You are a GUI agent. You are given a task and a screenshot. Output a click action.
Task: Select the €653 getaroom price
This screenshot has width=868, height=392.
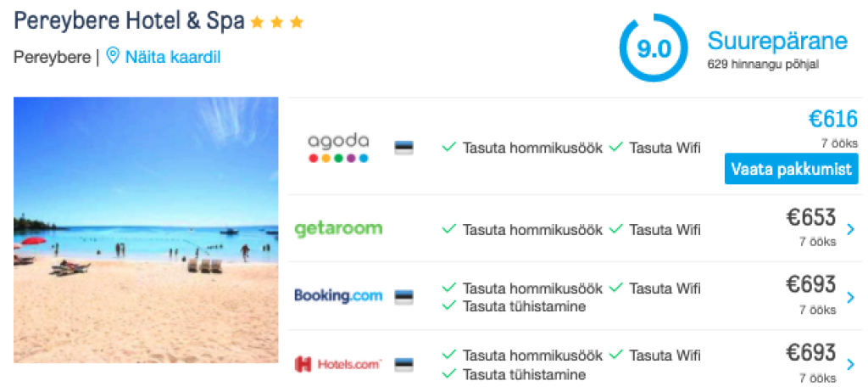pos(810,218)
